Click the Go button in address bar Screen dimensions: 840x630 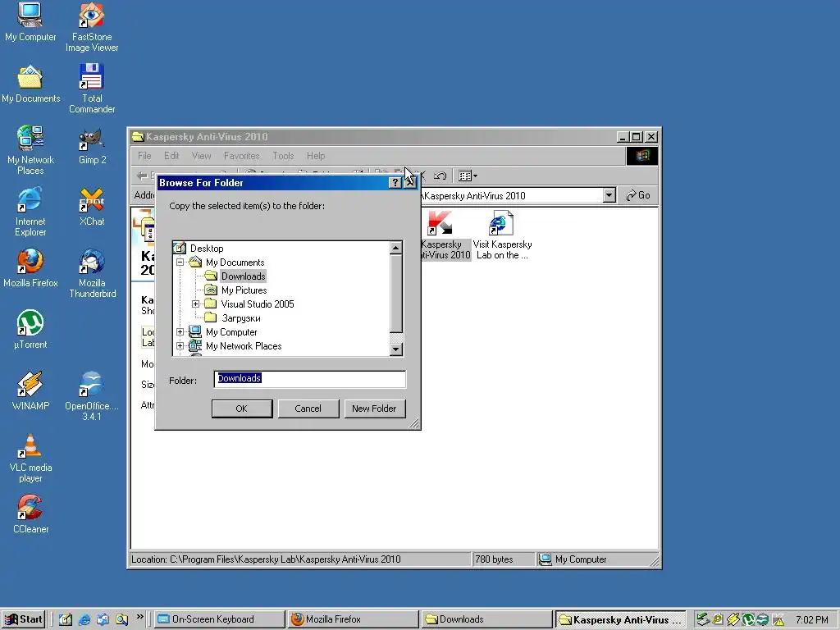click(x=638, y=195)
